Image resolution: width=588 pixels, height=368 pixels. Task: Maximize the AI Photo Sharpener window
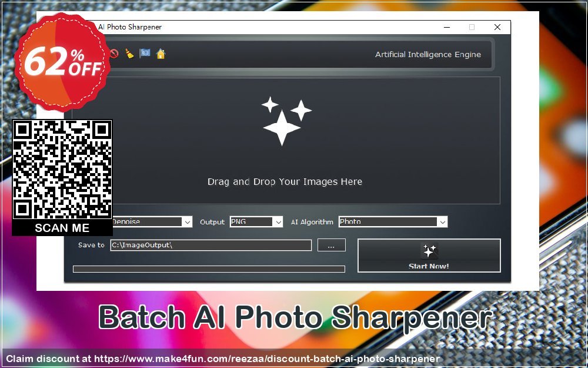[472, 27]
